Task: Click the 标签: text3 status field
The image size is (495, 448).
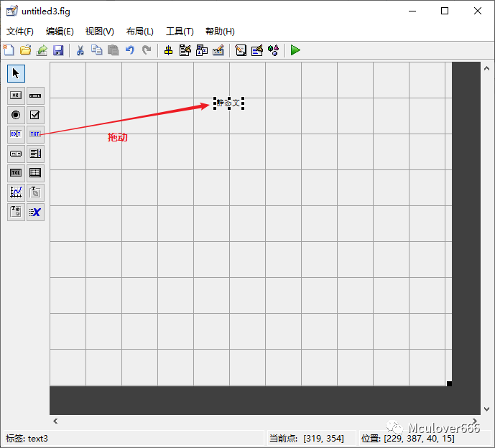Action: (134, 439)
